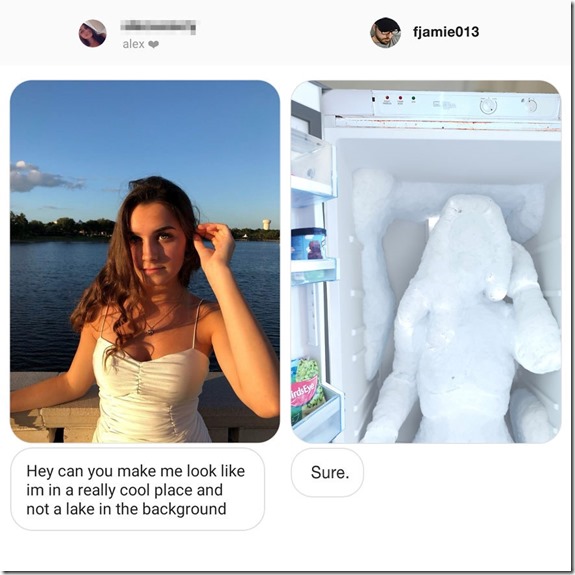Open the woman-by-the-lake photo

coord(145,261)
